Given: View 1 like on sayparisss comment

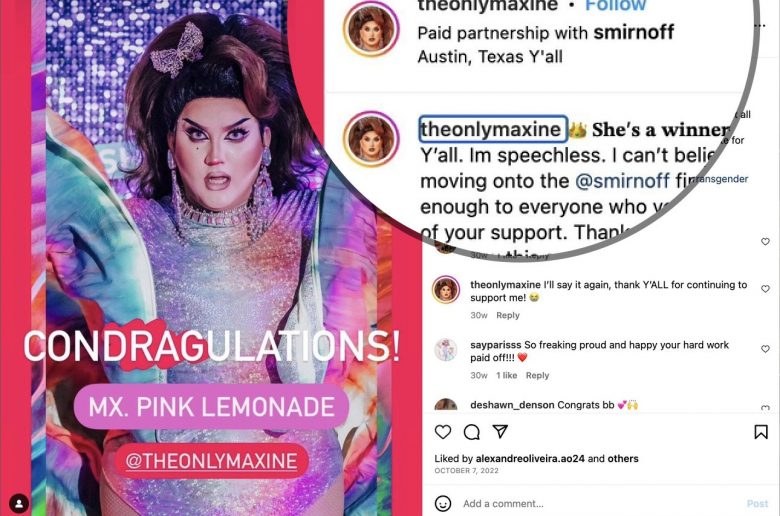Looking at the screenshot, I should pos(506,375).
